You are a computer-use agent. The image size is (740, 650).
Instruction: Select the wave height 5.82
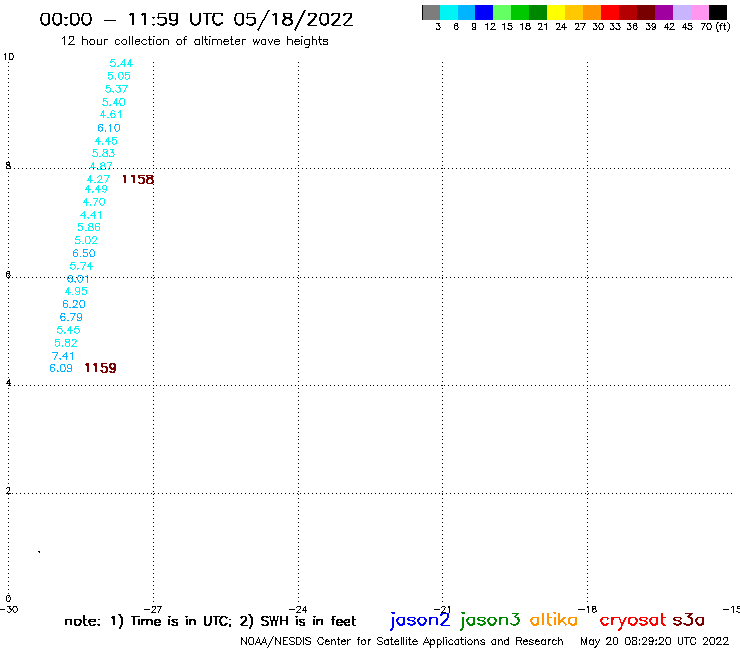66,343
